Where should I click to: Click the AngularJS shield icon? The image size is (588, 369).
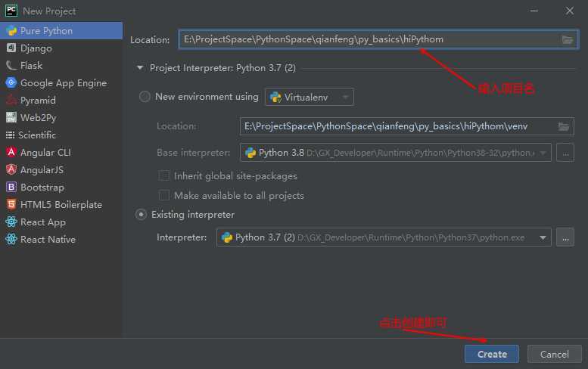point(11,169)
